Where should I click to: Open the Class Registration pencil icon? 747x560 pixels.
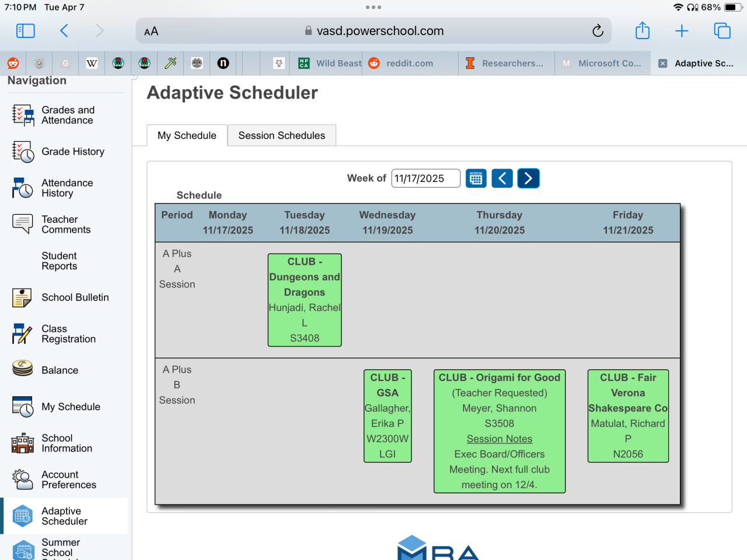point(23,334)
